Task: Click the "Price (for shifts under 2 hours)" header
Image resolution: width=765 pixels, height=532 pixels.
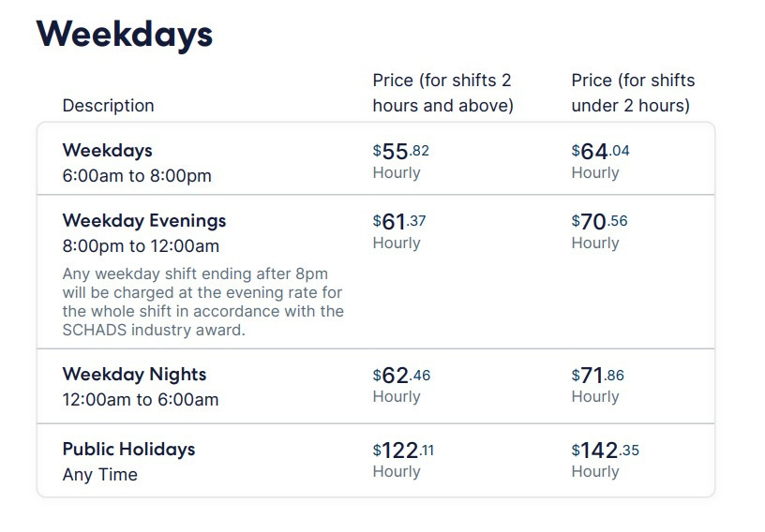Action: 633,93
